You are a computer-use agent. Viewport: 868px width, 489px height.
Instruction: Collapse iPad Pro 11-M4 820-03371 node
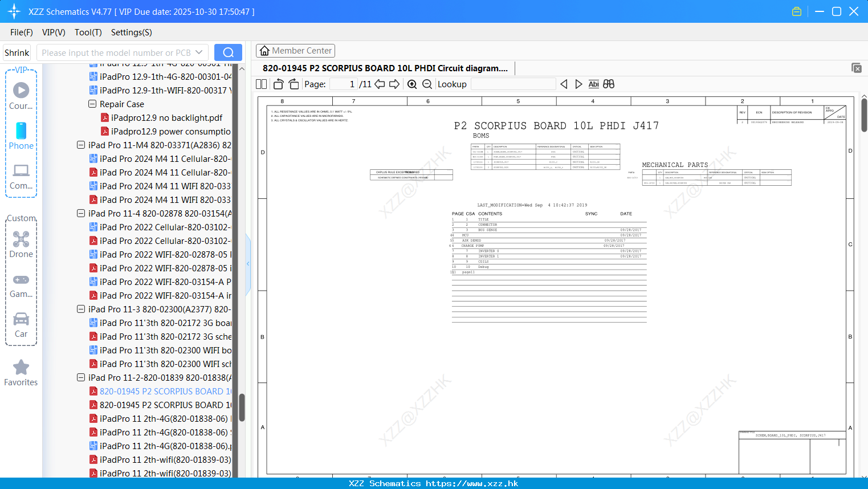(81, 145)
